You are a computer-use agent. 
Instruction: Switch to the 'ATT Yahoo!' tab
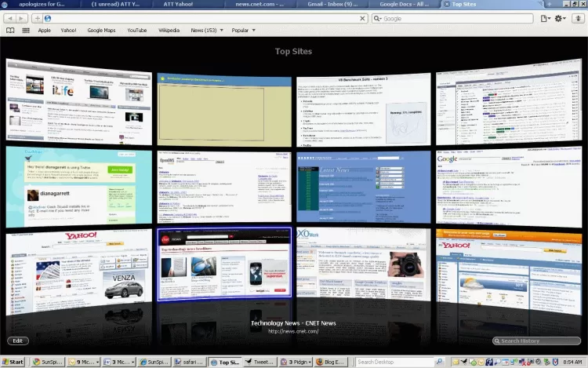point(178,4)
